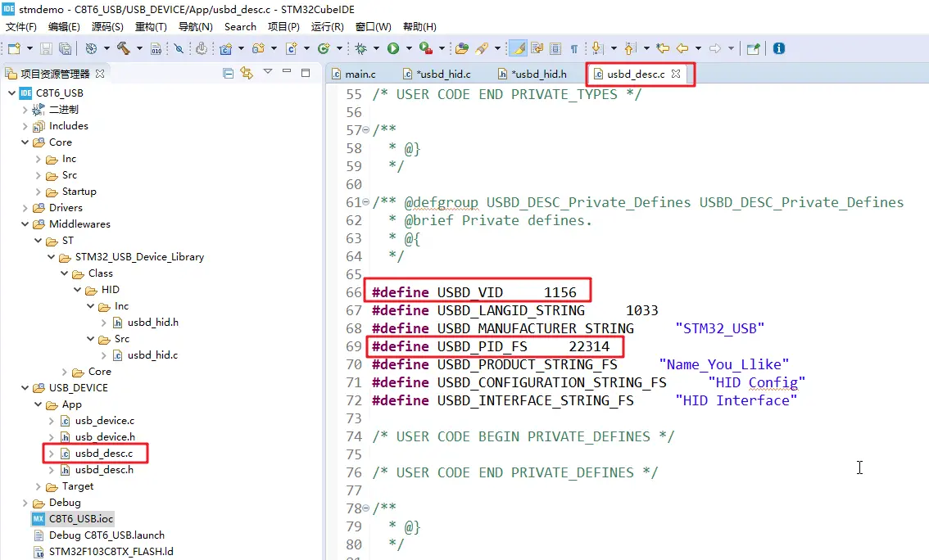Collapse the USB_DEVICE folder node
This screenshot has height=560, width=929.
pos(25,388)
